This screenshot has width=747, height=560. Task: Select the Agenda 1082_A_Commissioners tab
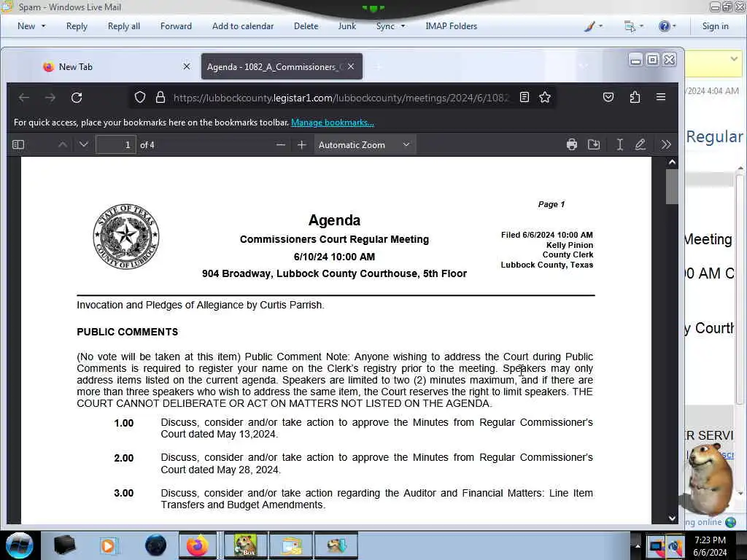[x=274, y=66]
